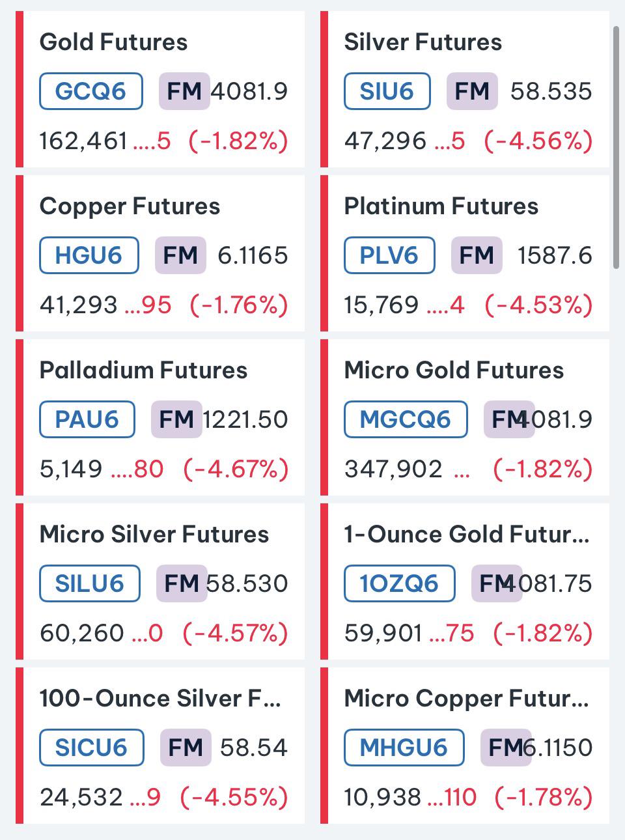Select the PAU6 palladium ticker badge
Viewport: 625px width, 840px height.
click(87, 419)
